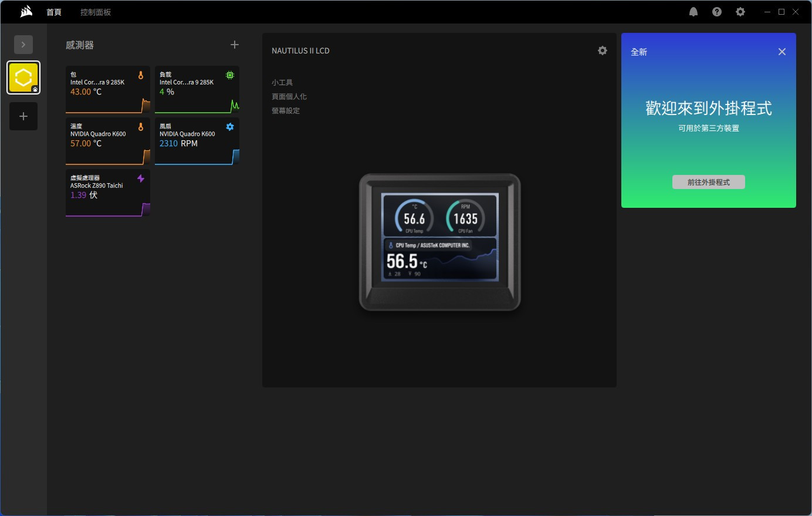Click the fan icon on NVIDIA Quadro card
812x516 pixels.
pyautogui.click(x=230, y=127)
